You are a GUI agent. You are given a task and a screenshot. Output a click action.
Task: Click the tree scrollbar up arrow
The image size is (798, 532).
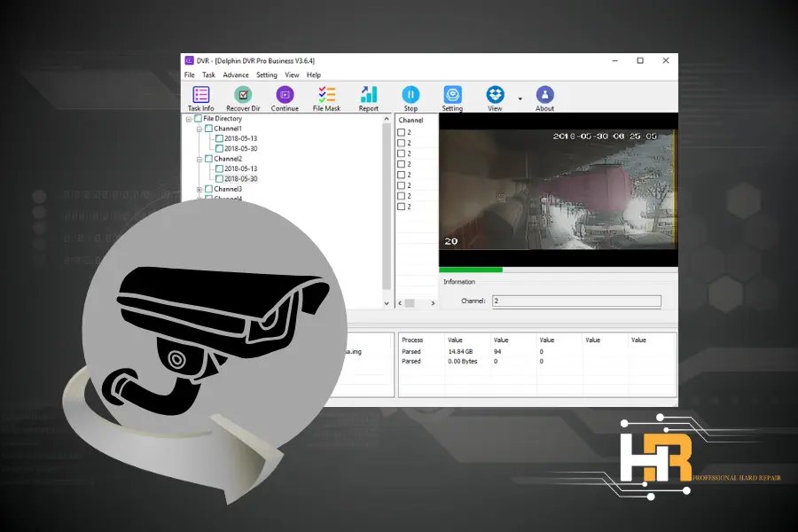pos(387,119)
